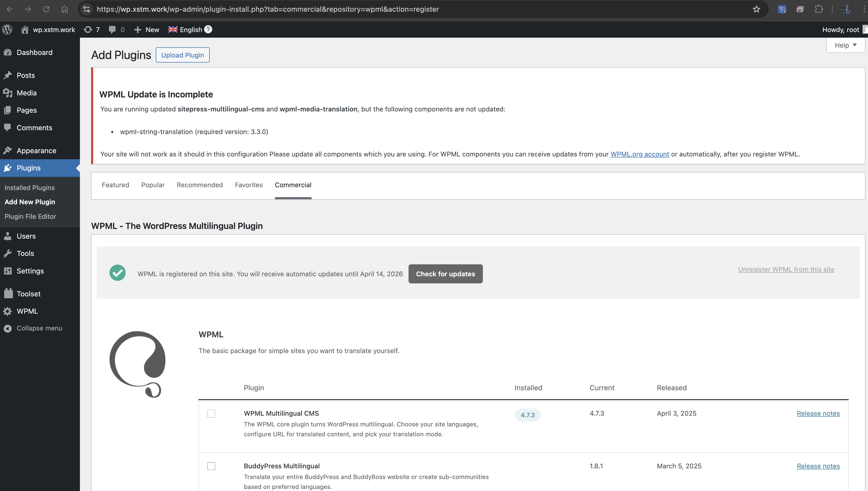Open Plugin File Editor submenu
This screenshot has height=491, width=868.
point(30,216)
